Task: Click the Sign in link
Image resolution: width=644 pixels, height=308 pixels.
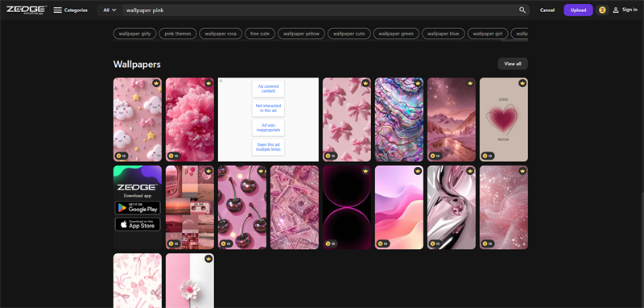Action: click(x=630, y=10)
